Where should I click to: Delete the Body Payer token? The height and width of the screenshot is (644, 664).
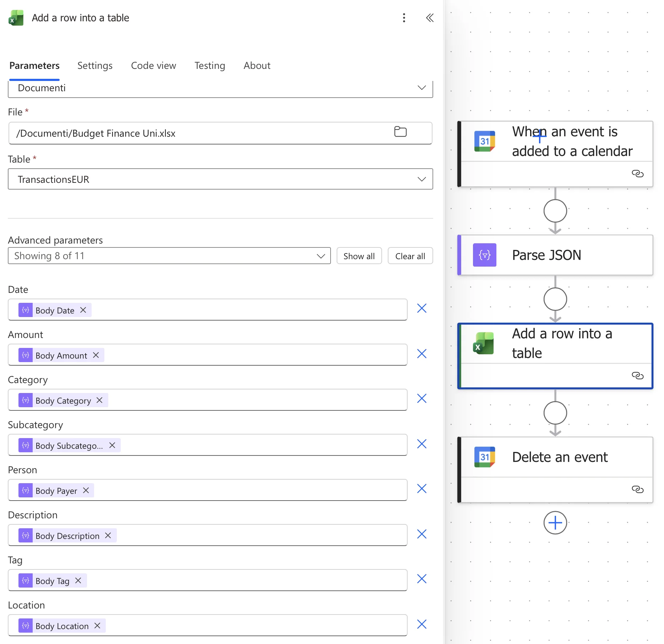86,490
